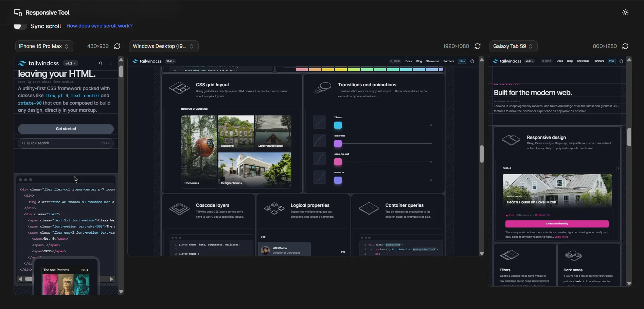
Task: Open GitHub icon in Galaxy Tab preview
Action: [621, 61]
